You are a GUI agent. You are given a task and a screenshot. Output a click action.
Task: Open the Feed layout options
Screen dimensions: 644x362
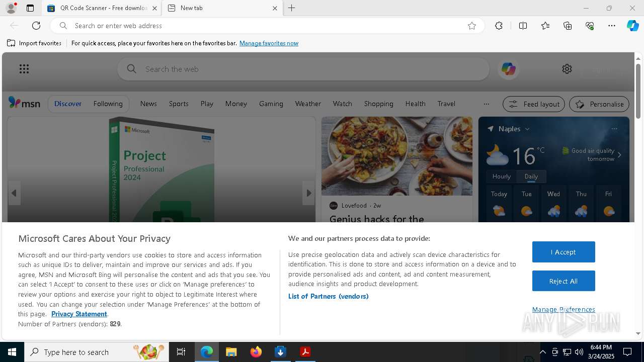click(x=534, y=104)
